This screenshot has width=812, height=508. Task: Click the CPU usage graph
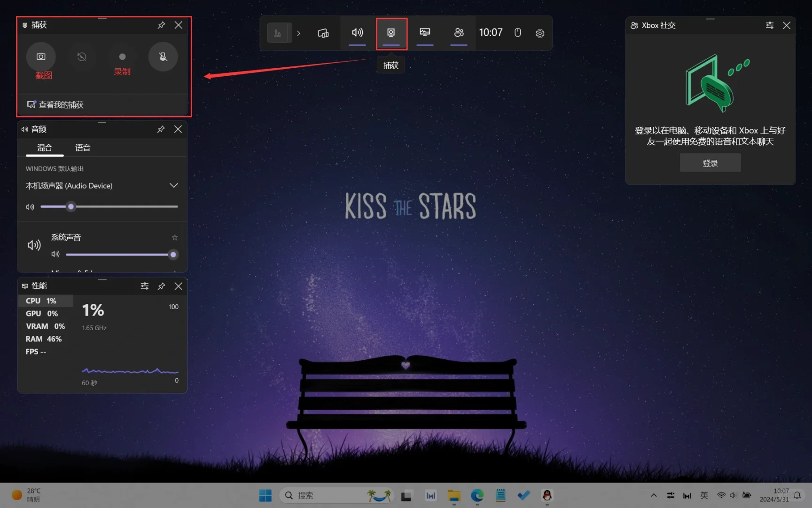[130, 371]
